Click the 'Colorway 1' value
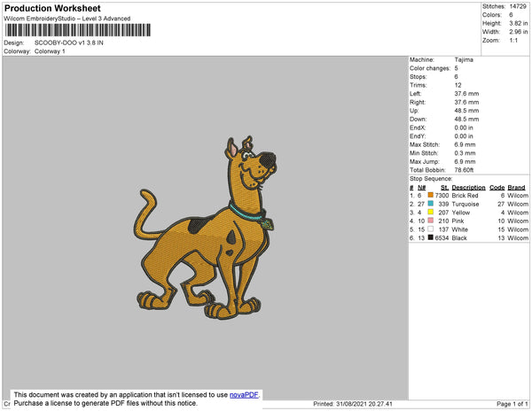Image resolution: width=532 pixels, height=411 pixels. 50,51
